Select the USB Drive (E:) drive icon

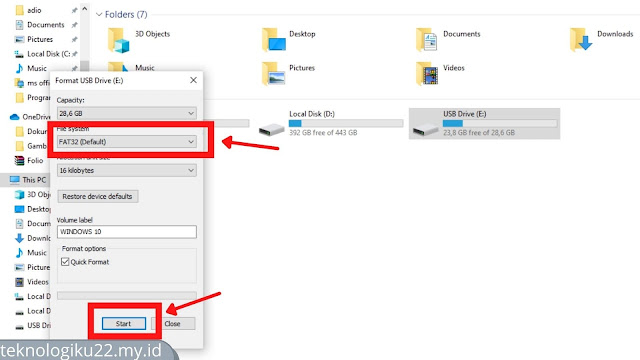click(425, 130)
